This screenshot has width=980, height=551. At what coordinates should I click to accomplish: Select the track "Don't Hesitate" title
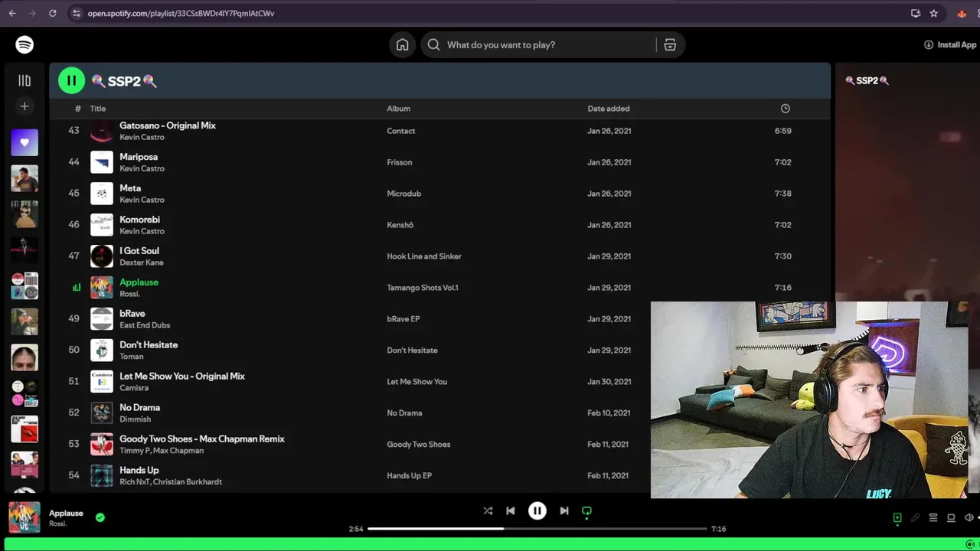point(149,345)
